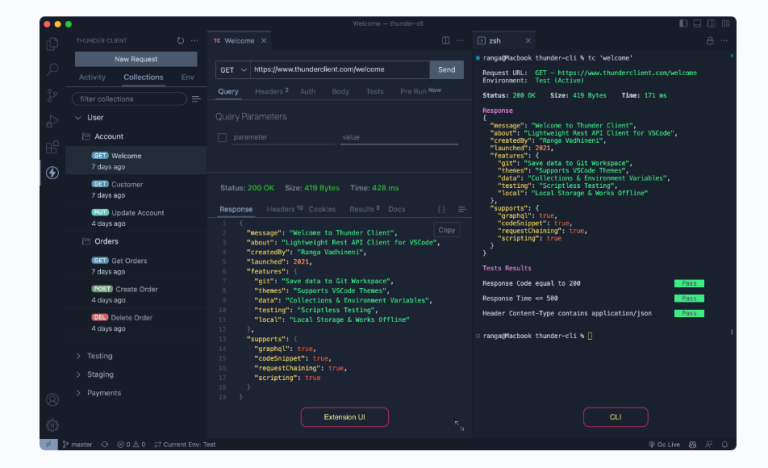Expand the Payments collection
Image resolution: width=768 pixels, height=468 pixels.
pyautogui.click(x=79, y=393)
